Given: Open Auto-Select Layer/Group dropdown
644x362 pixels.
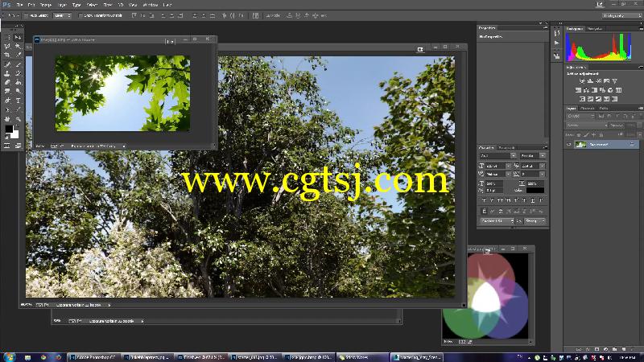Looking at the screenshot, I should pos(63,15).
